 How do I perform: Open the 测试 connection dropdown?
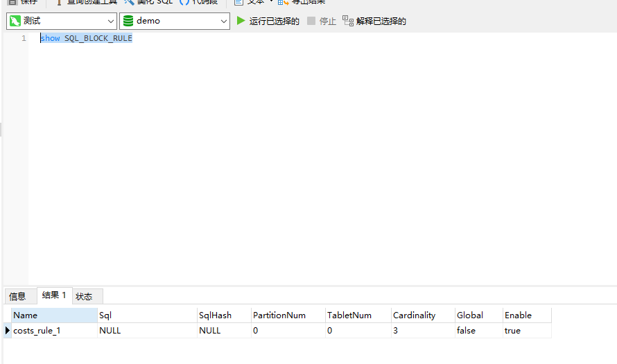pos(111,21)
